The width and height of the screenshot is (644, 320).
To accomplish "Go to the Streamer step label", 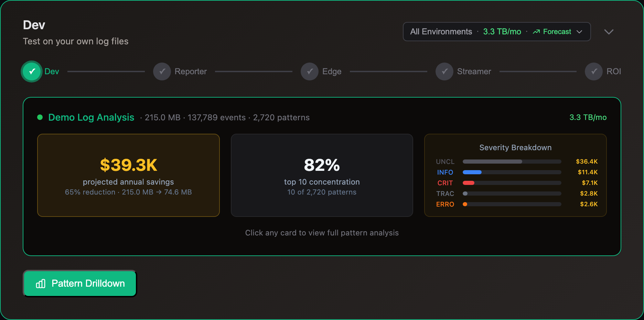I will tap(474, 71).
